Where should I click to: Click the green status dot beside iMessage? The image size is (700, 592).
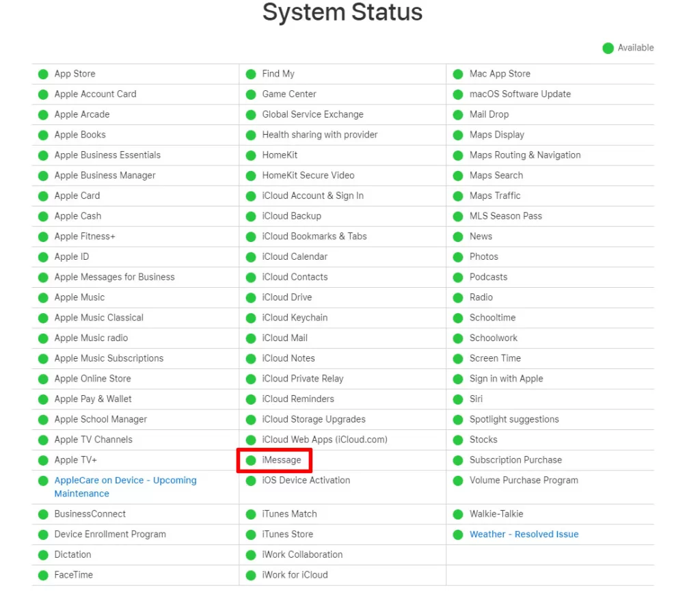[251, 460]
